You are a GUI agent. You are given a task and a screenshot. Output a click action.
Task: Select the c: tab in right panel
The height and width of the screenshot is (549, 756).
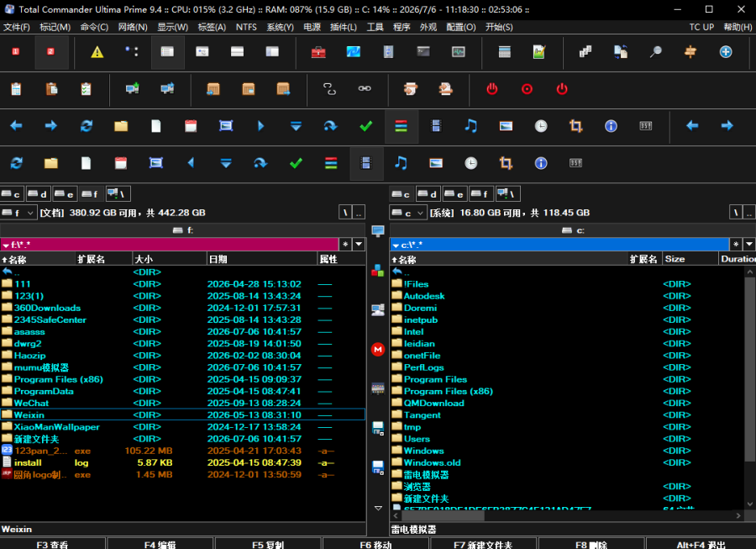(573, 230)
